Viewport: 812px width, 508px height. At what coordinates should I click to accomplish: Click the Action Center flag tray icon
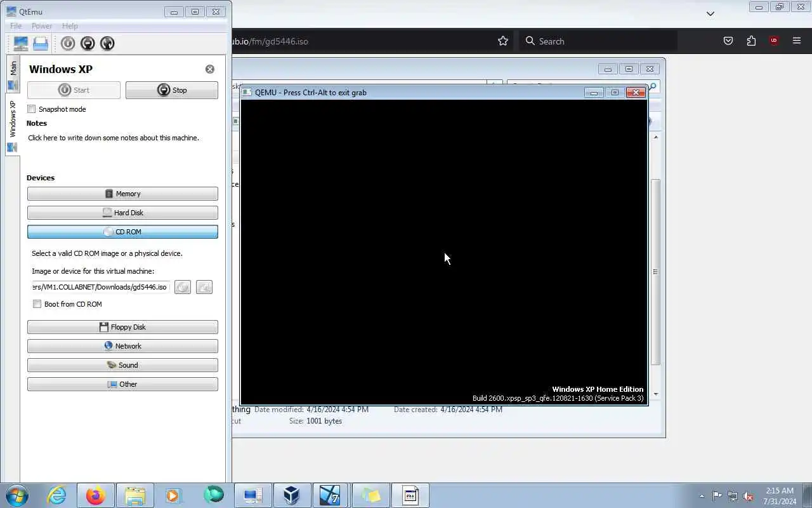pos(717,496)
